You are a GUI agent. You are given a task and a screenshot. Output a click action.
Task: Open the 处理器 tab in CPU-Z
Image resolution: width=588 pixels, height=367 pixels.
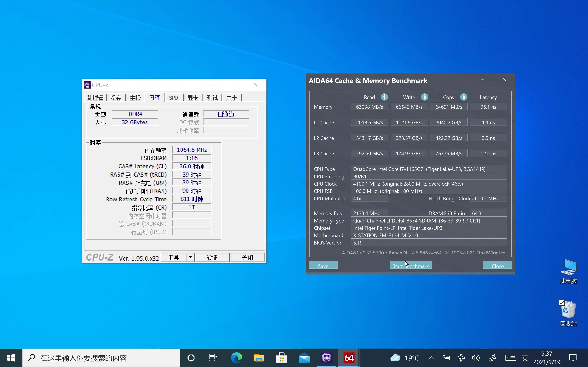tap(95, 98)
